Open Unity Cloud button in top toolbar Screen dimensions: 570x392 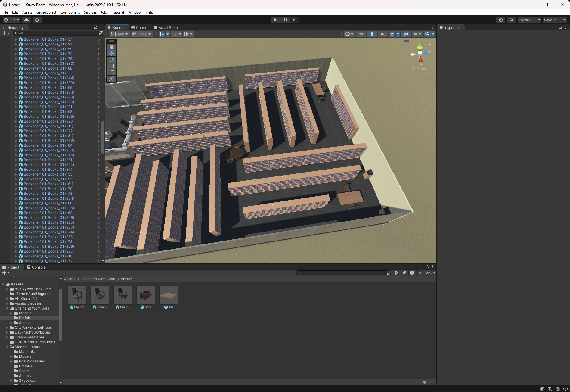point(26,20)
